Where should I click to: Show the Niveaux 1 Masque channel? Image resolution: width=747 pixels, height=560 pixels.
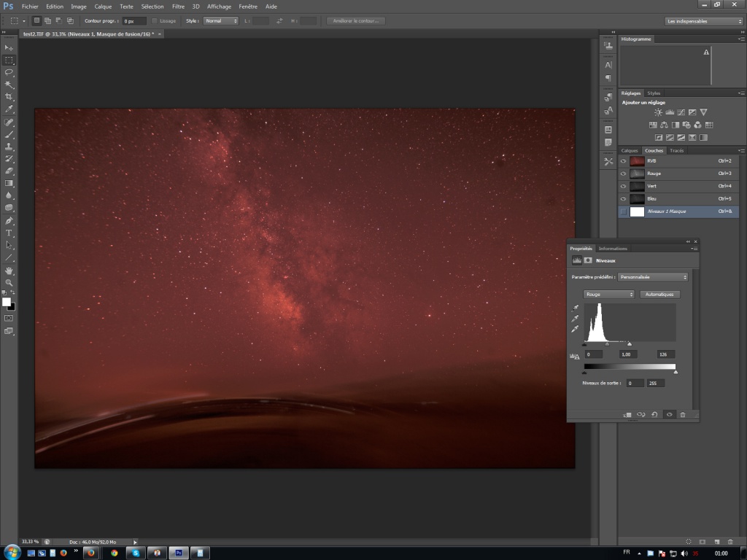(623, 211)
